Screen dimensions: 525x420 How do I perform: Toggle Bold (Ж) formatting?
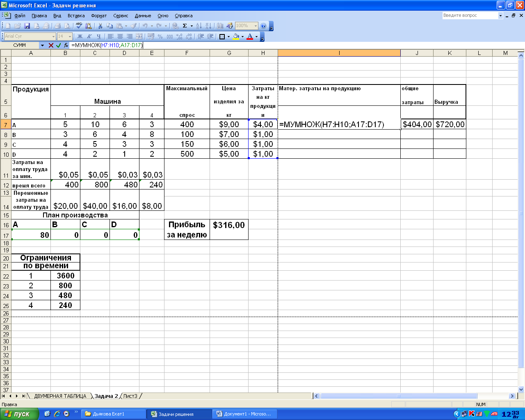(x=80, y=37)
